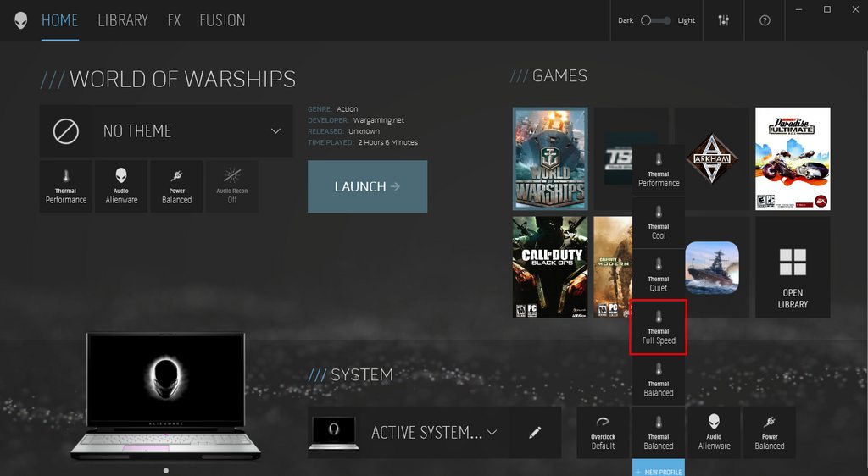Choose Thermal Performance in popup list

[x=659, y=170]
